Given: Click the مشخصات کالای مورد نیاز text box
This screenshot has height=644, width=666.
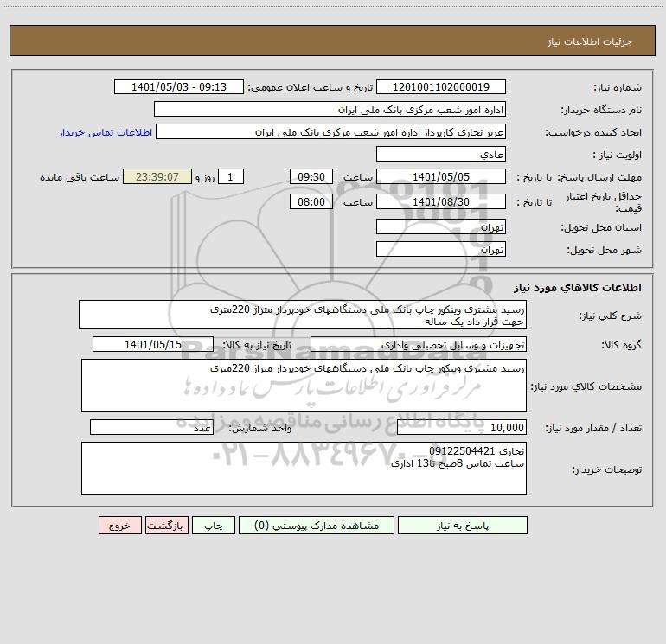Looking at the screenshot, I should click(x=304, y=386).
